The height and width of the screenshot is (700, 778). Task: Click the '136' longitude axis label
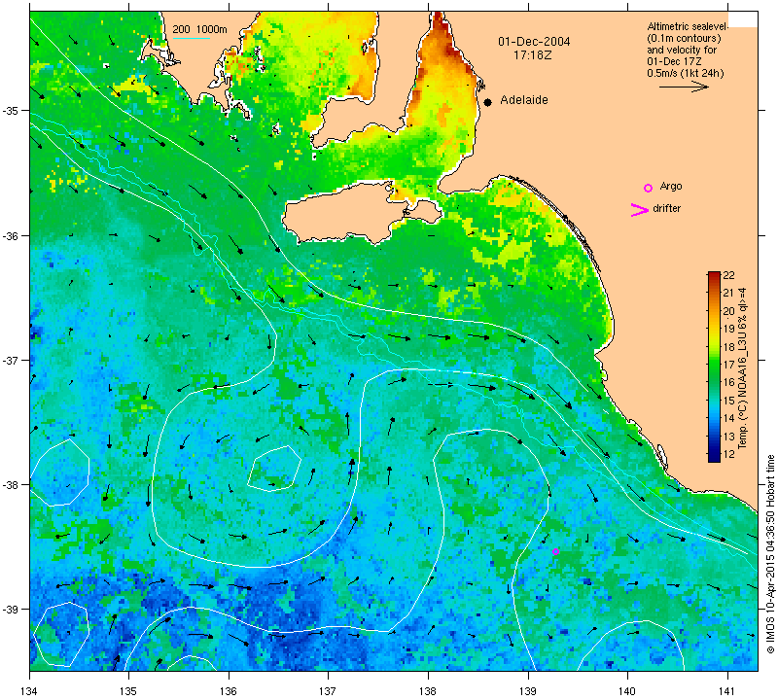pyautogui.click(x=229, y=691)
